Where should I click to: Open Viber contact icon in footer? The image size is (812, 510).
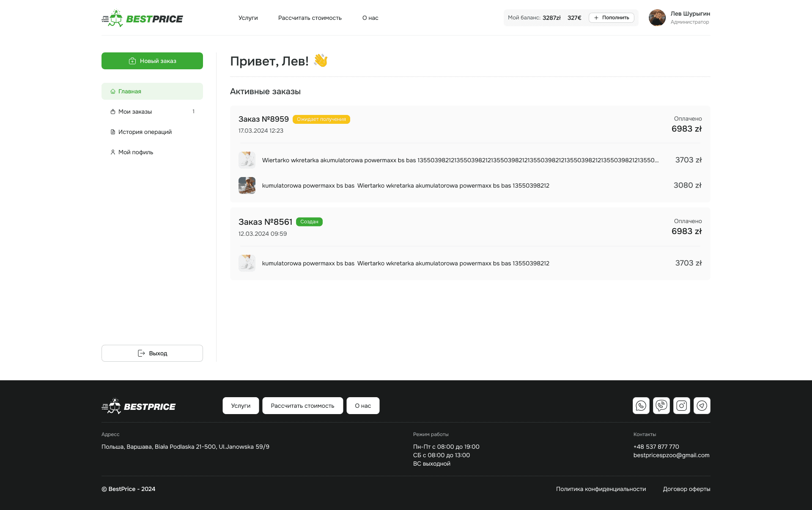(661, 406)
